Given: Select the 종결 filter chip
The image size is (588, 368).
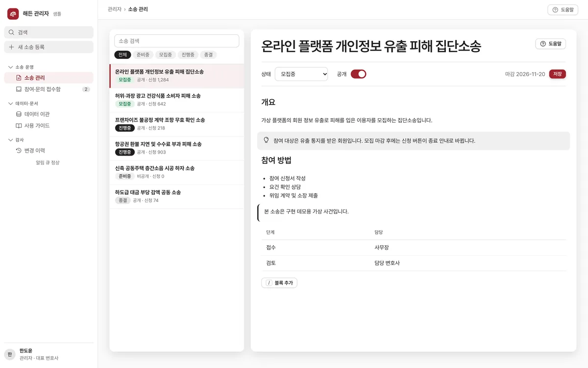Looking at the screenshot, I should pyautogui.click(x=209, y=55).
